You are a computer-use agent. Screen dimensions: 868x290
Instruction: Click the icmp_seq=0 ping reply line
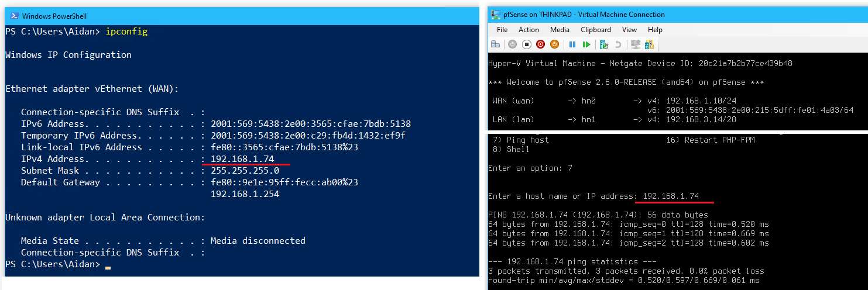point(629,224)
